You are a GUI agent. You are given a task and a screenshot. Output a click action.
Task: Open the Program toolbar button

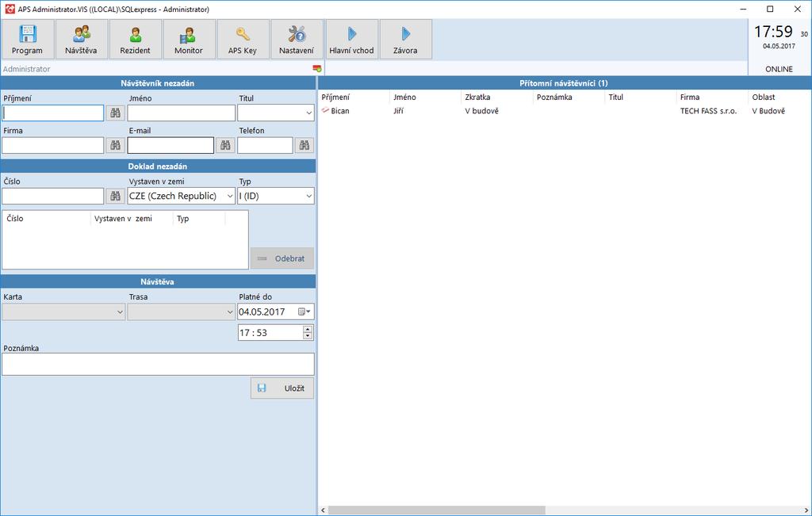point(28,40)
